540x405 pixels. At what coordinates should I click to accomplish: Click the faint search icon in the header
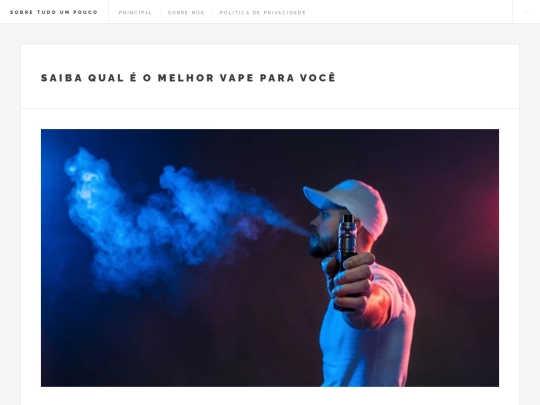526,12
